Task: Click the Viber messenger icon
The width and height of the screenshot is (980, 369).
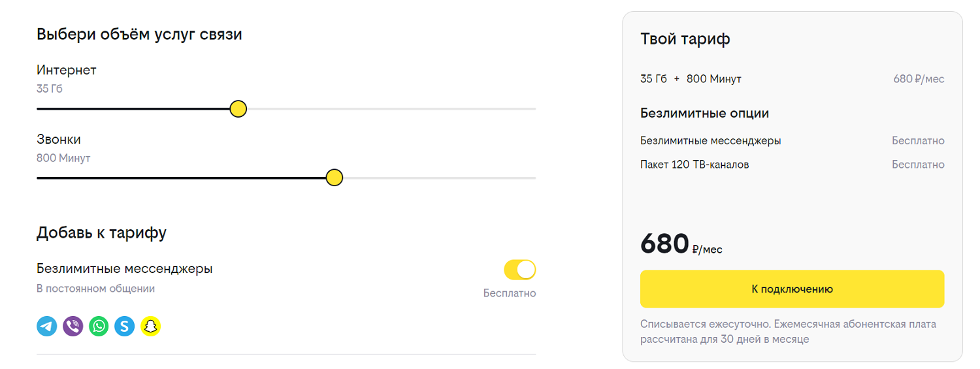Action: tap(73, 326)
